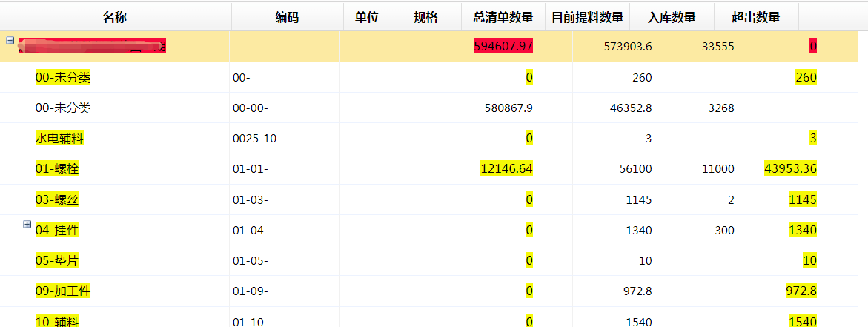Sort by the 总清单数量 column header
Viewport: 868px width, 327px height.
[x=503, y=17]
